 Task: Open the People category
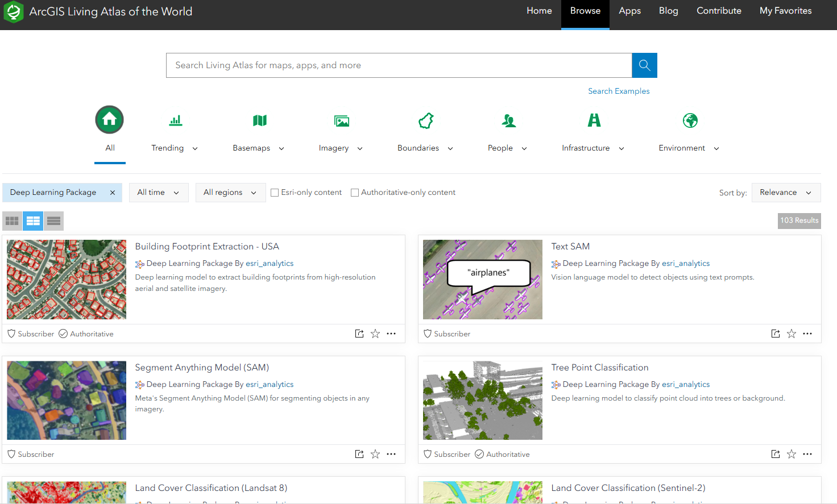tap(508, 120)
